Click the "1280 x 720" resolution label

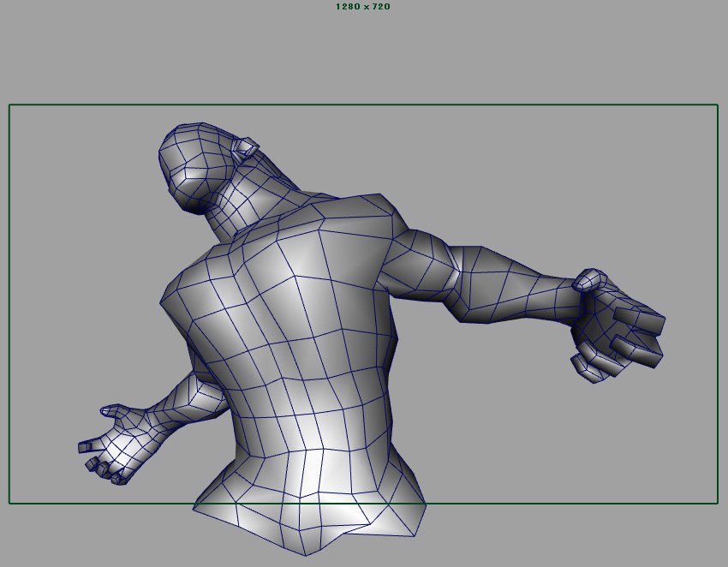pyautogui.click(x=362, y=7)
